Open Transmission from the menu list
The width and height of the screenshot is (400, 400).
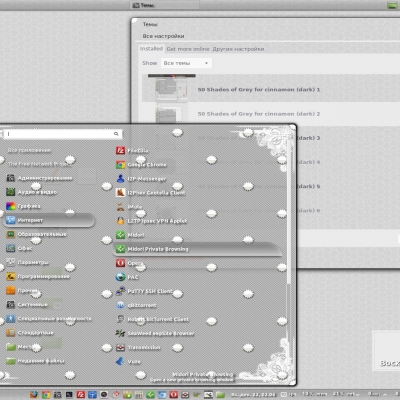tap(138, 347)
